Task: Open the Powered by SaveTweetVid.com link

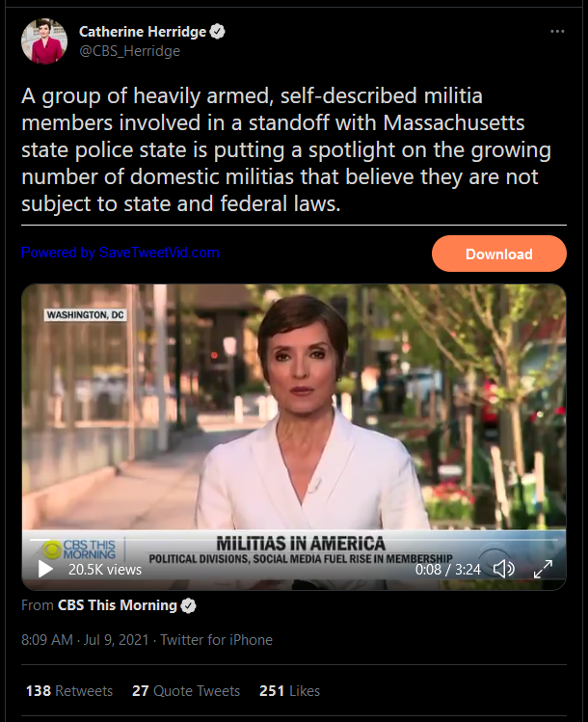Action: pyautogui.click(x=120, y=253)
